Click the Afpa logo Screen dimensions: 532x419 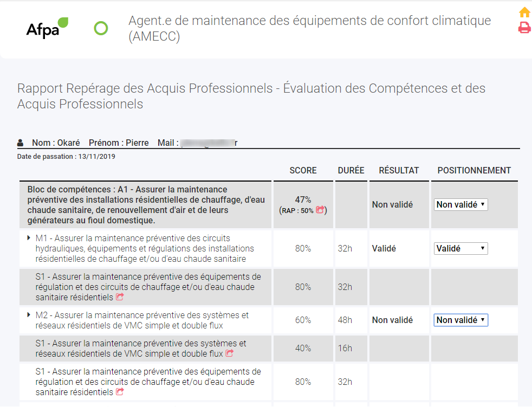click(47, 28)
